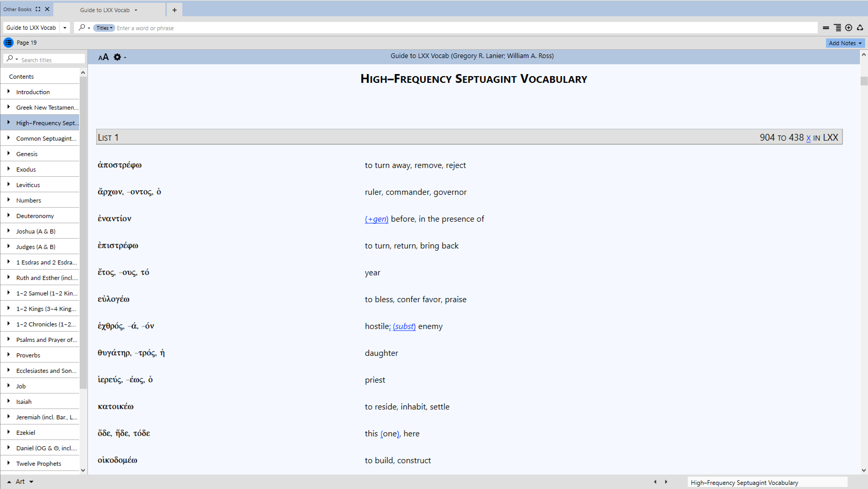Open the gear display settings icon

click(x=117, y=57)
